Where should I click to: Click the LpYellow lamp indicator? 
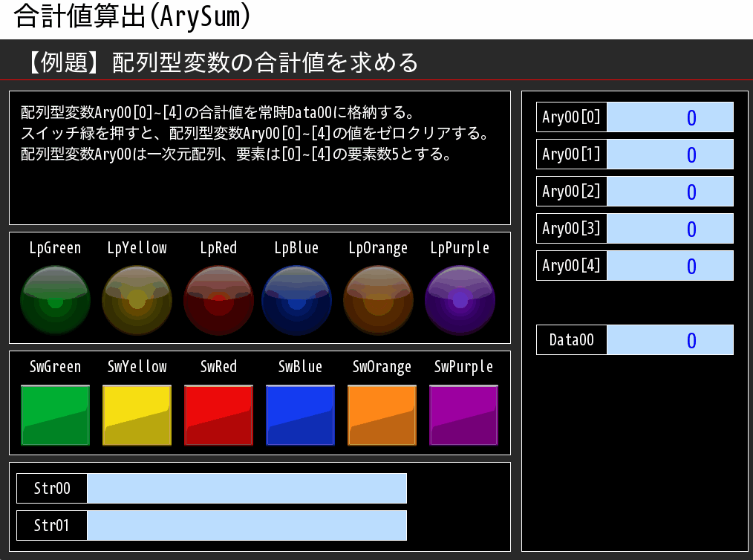(x=137, y=299)
